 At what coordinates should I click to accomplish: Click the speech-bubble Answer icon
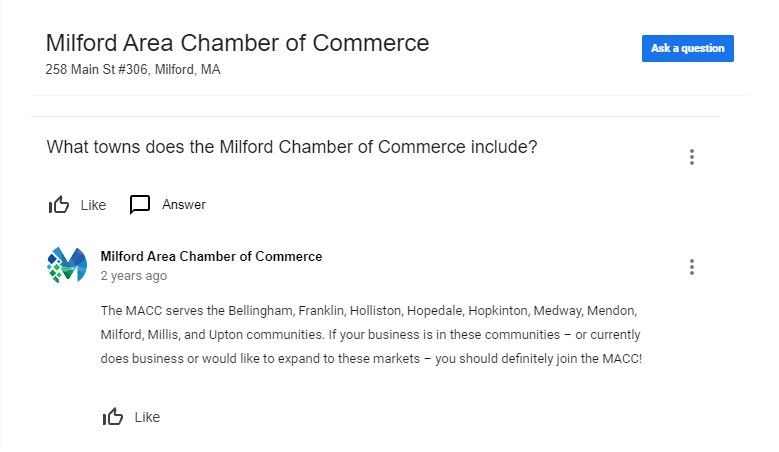coord(140,204)
